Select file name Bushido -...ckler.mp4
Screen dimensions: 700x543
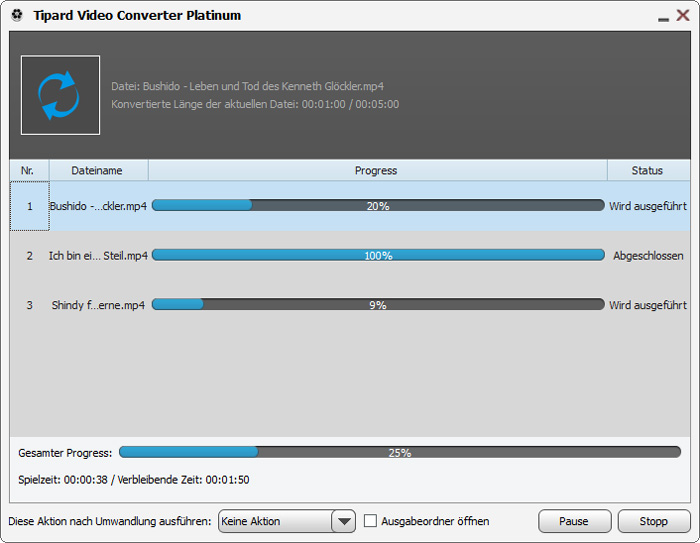[x=98, y=206]
